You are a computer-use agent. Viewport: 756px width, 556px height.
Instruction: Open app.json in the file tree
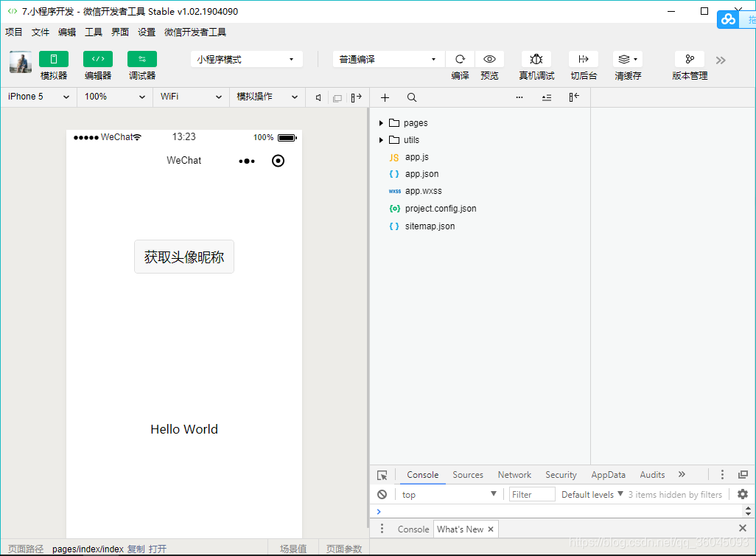422,174
